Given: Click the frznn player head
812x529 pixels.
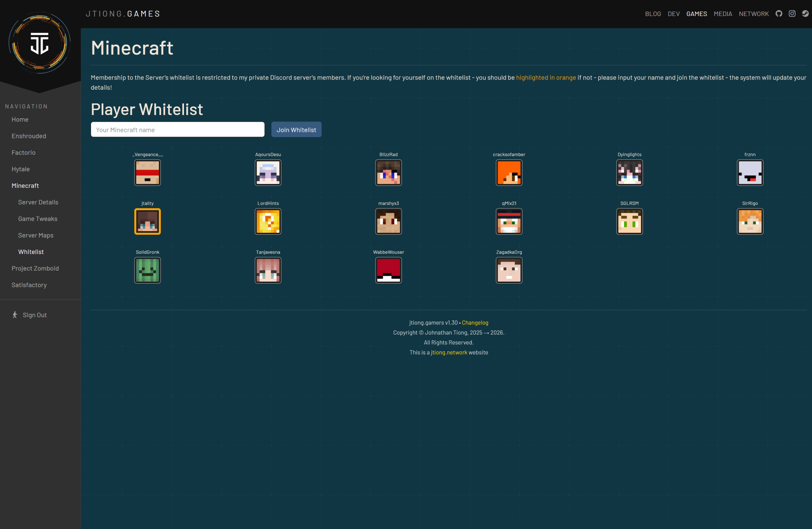Looking at the screenshot, I should (750, 173).
